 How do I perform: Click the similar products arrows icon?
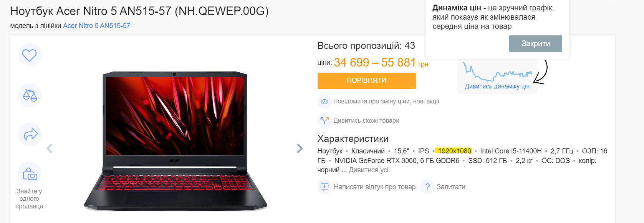(x=324, y=121)
